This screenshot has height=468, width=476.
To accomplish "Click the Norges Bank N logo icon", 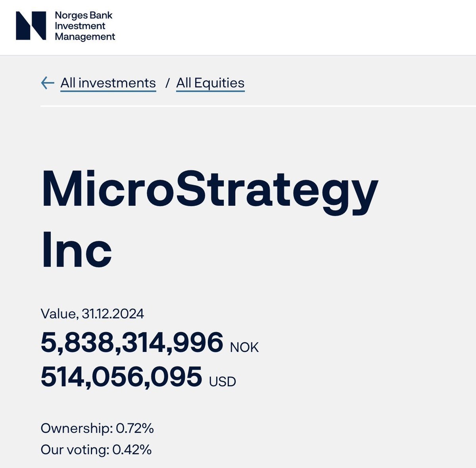I will (x=31, y=26).
